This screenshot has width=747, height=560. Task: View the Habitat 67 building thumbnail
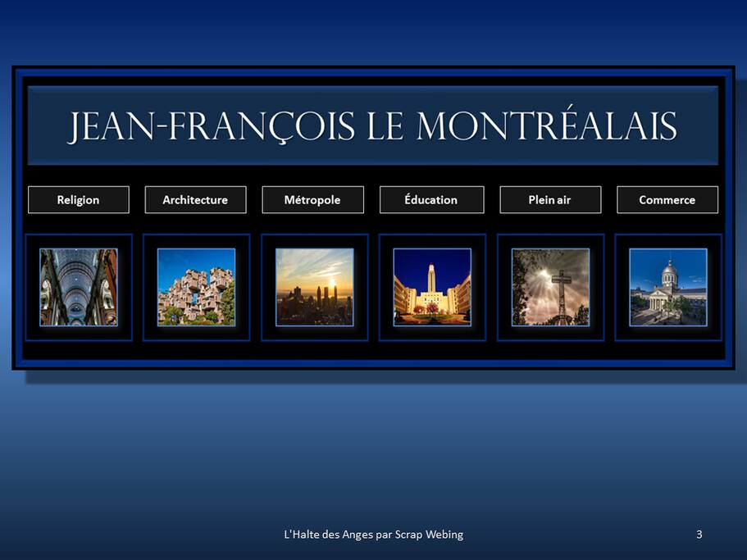(x=196, y=287)
